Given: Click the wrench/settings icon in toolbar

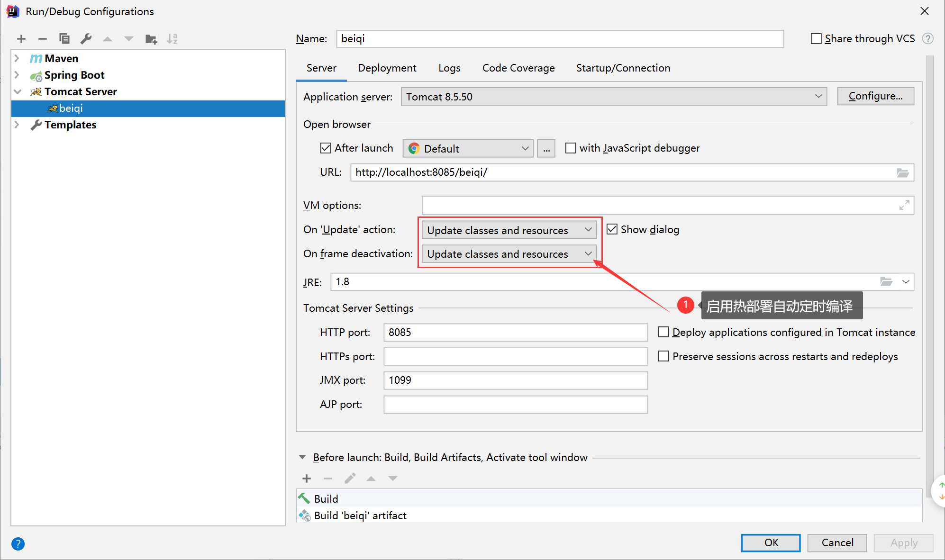Looking at the screenshot, I should [86, 38].
